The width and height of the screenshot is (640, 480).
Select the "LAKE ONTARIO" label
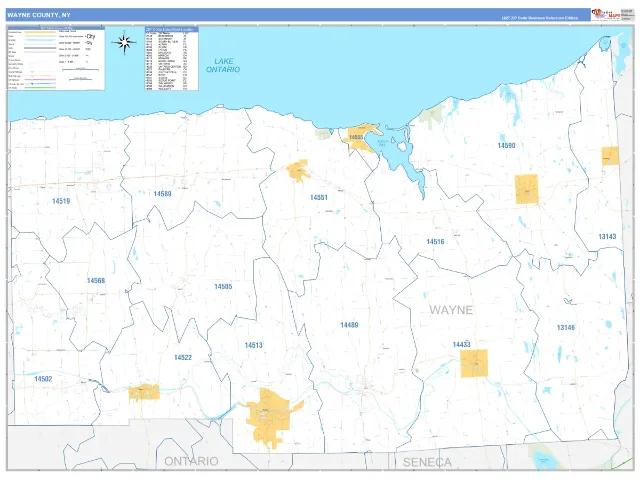(x=223, y=65)
